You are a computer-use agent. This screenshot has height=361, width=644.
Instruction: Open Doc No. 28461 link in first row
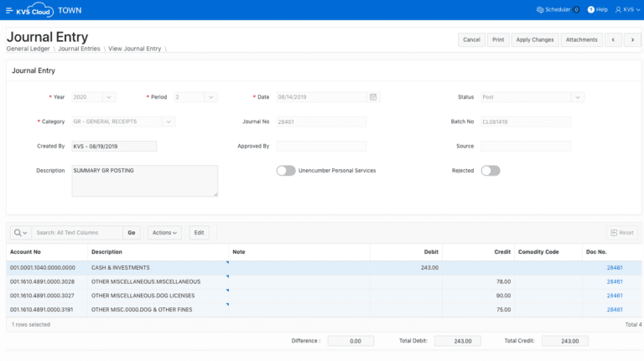[615, 267]
